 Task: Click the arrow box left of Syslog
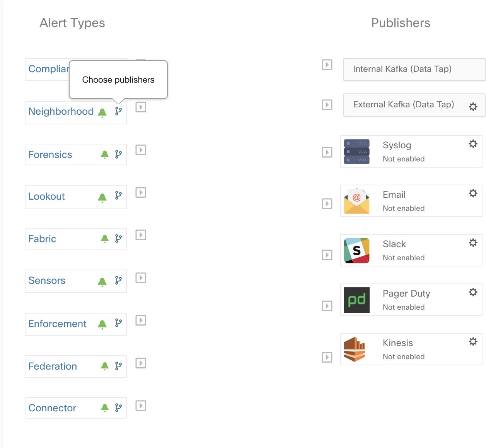[x=327, y=152]
